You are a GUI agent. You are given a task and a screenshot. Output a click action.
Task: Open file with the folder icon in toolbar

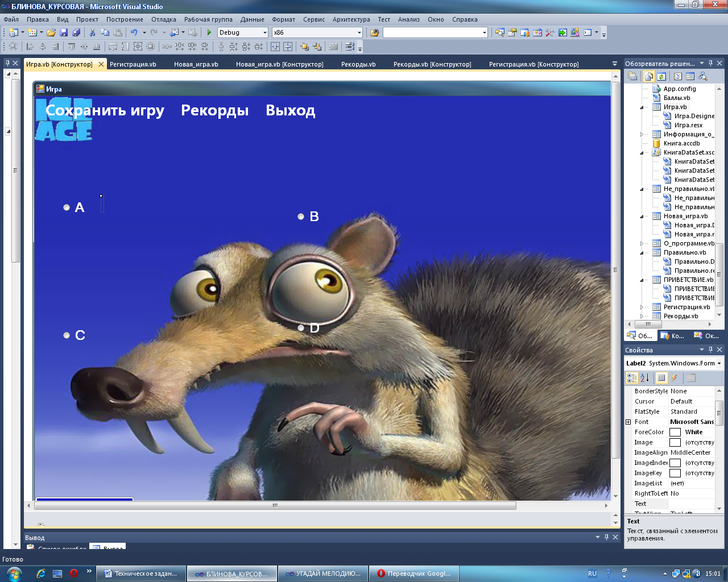click(x=51, y=32)
